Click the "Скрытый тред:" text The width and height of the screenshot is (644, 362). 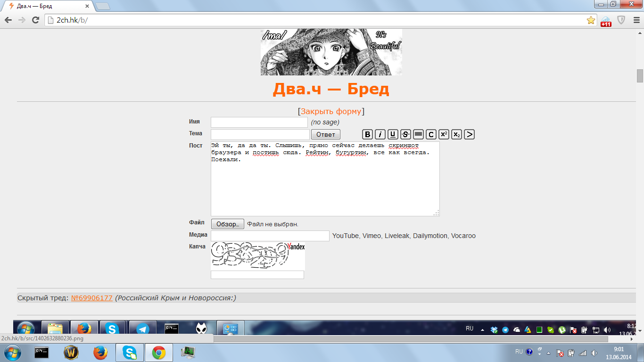(x=43, y=298)
